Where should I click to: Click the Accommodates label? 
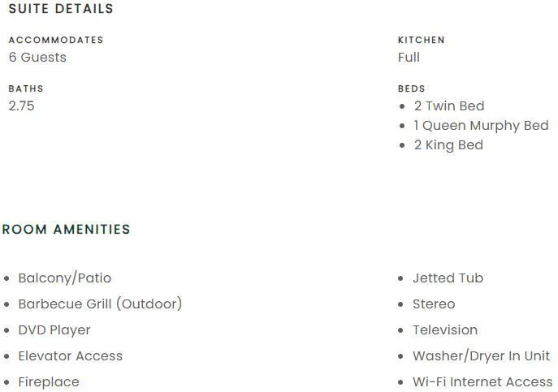pos(56,40)
